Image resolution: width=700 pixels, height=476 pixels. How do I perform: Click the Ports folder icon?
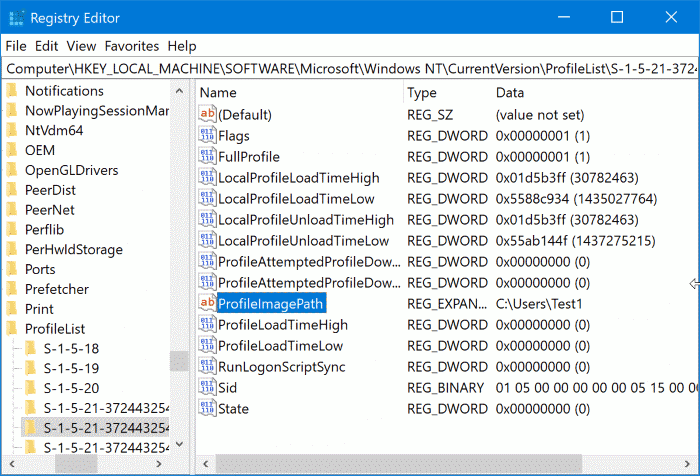[x=12, y=269]
